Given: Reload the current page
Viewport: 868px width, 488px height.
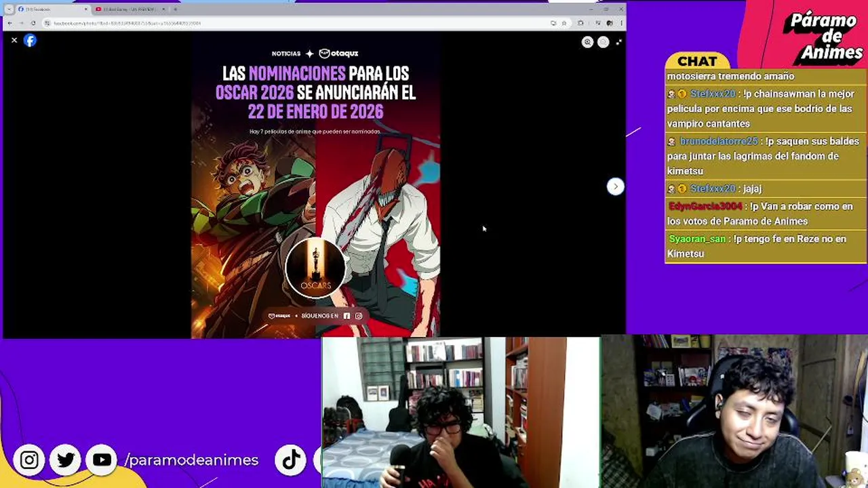Looking at the screenshot, I should click(x=33, y=23).
